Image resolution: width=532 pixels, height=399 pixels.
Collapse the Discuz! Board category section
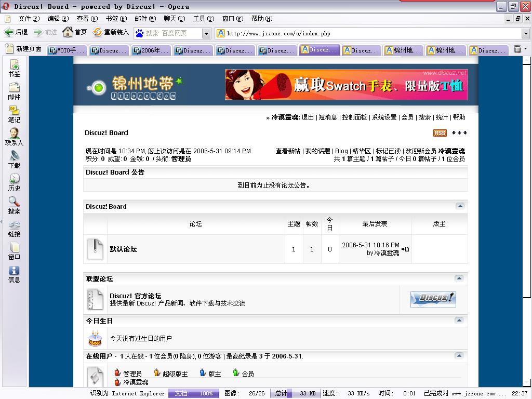460,206
